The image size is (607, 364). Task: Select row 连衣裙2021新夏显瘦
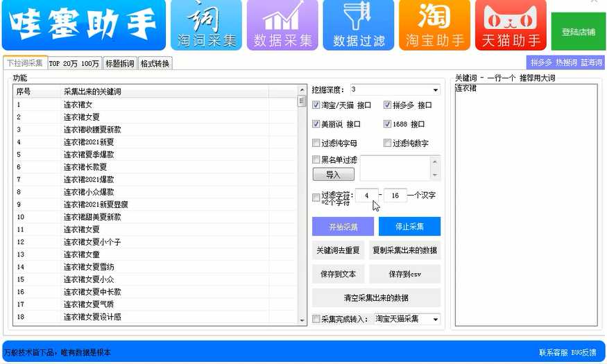click(155, 205)
